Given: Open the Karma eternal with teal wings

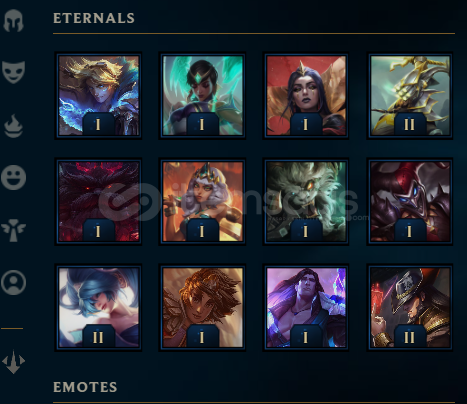Looking at the screenshot, I should pos(202,95).
